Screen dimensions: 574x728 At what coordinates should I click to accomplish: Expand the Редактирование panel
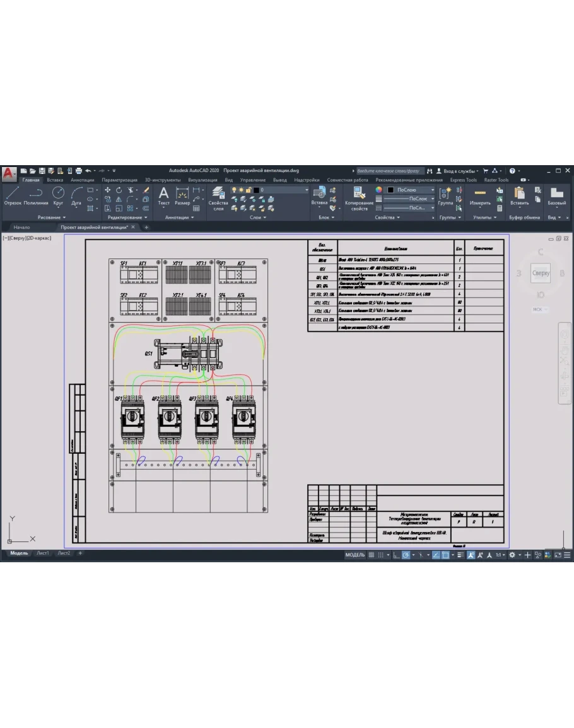coord(127,217)
